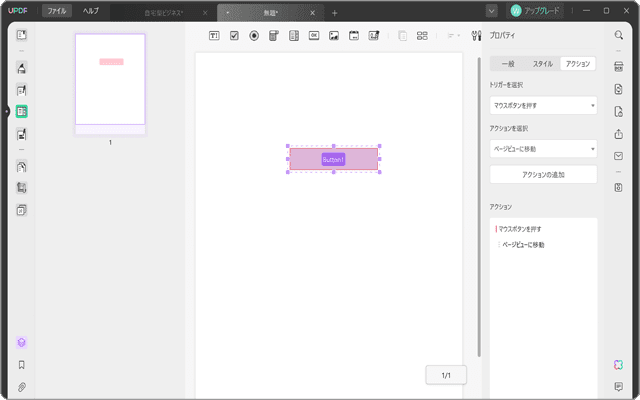The height and width of the screenshot is (400, 640).
Task: Open the bookmarks panel in left sidebar
Action: pyautogui.click(x=21, y=365)
